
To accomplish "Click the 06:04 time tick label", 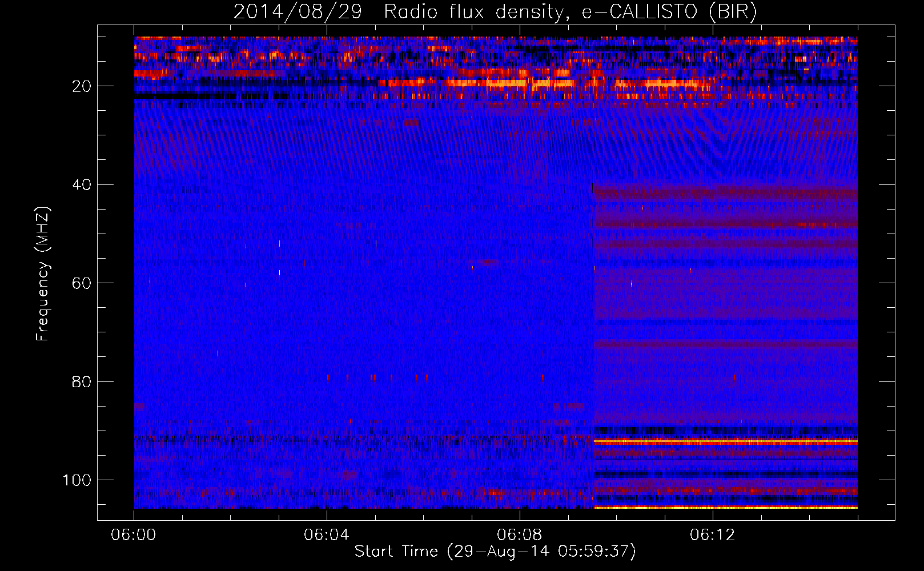I will (327, 535).
